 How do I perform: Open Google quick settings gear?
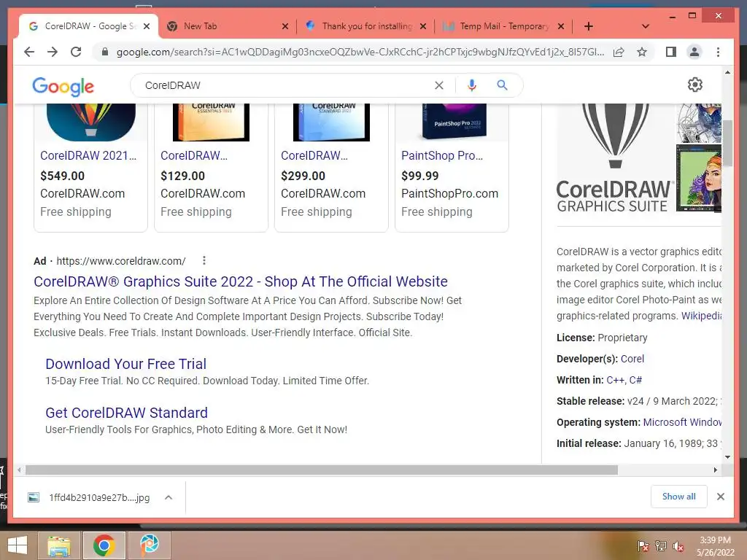click(x=695, y=85)
